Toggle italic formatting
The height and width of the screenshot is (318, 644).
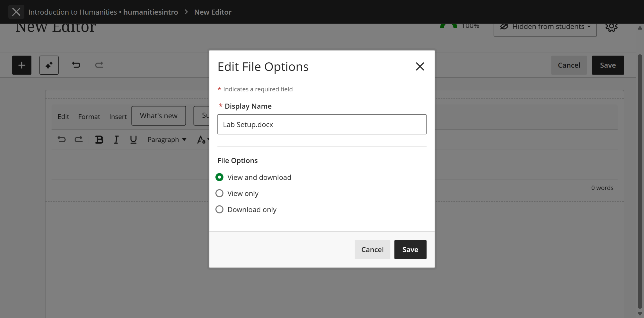point(116,139)
